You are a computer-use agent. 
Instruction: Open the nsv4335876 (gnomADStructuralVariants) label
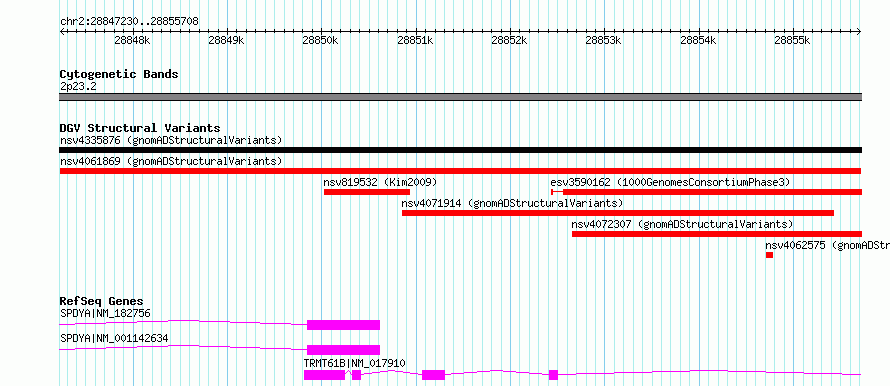(x=171, y=140)
